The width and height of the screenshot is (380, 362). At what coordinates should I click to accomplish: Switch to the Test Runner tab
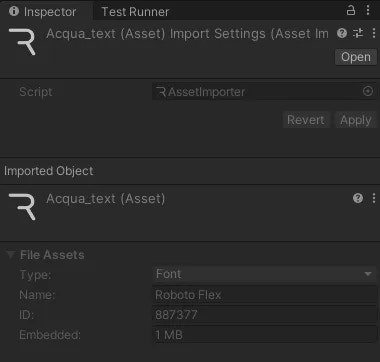[135, 12]
